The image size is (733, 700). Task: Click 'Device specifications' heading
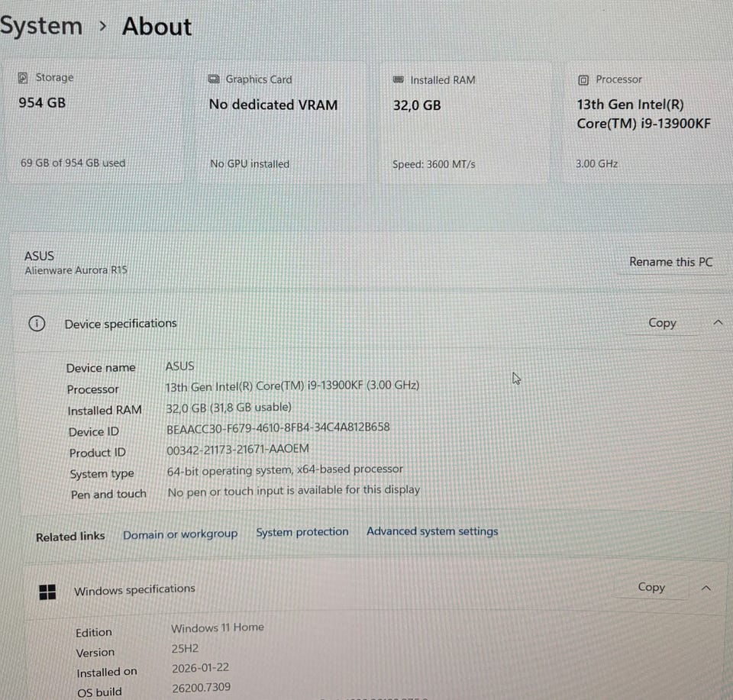121,324
